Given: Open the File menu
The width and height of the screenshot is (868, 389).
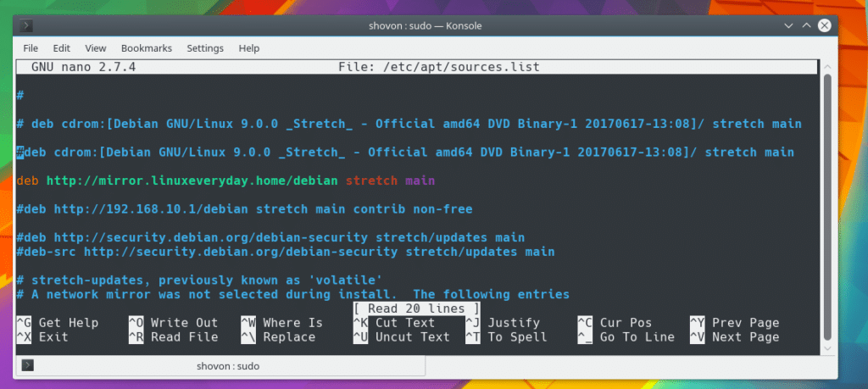Looking at the screenshot, I should pyautogui.click(x=31, y=48).
